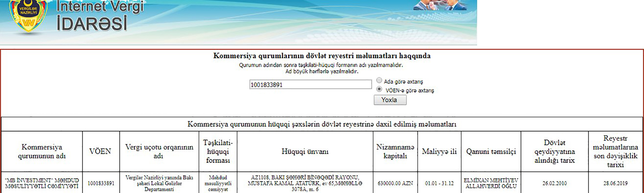Click the note 'Ad böyük hərflərlə yazılmalıdır.'
The height and width of the screenshot is (193, 644).
click(x=322, y=71)
